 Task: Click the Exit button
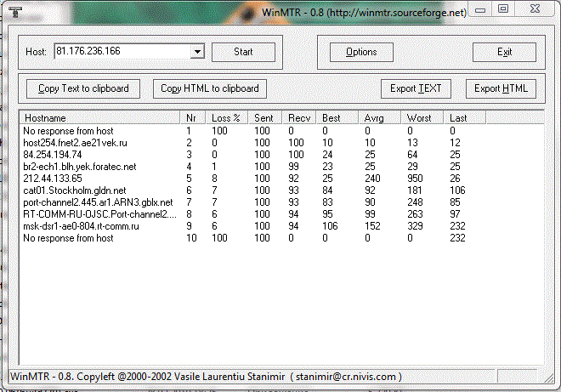point(504,52)
